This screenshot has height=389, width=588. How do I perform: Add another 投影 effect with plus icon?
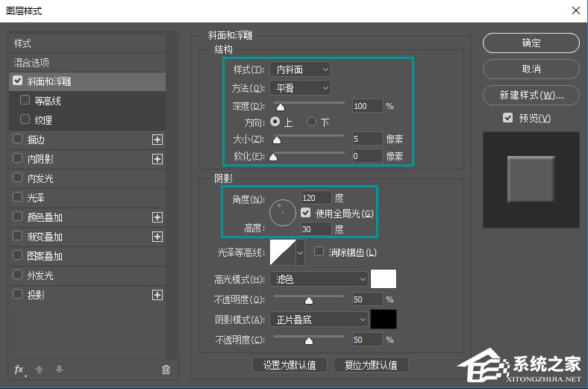[x=157, y=295]
